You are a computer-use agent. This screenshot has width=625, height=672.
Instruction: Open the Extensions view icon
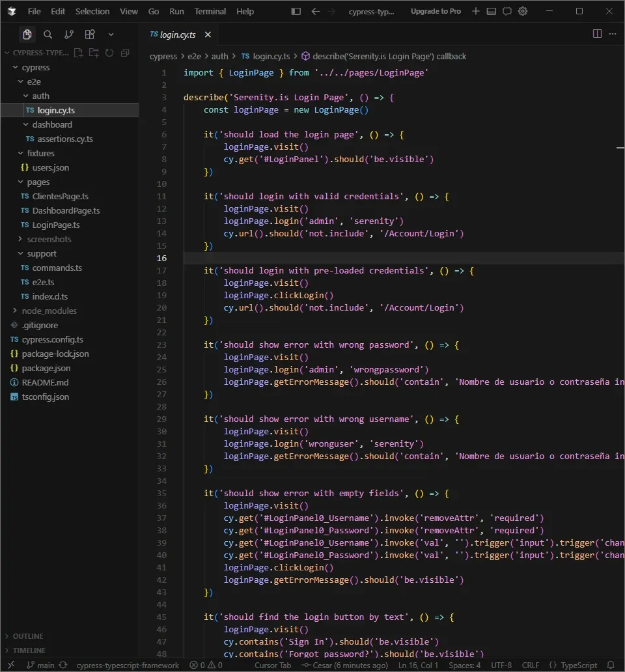pos(90,35)
